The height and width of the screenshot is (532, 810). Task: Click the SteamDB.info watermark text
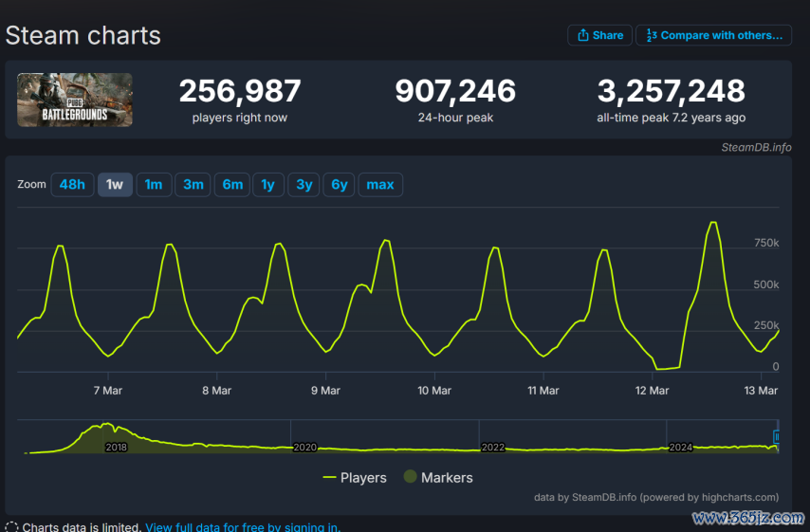pos(755,147)
